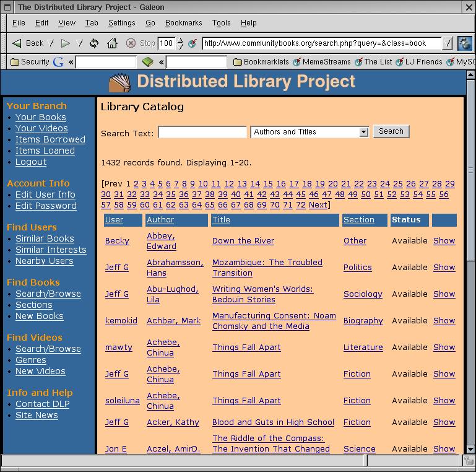Image resolution: width=476 pixels, height=472 pixels.
Task: Click the status bar security icon
Action: tap(469, 461)
